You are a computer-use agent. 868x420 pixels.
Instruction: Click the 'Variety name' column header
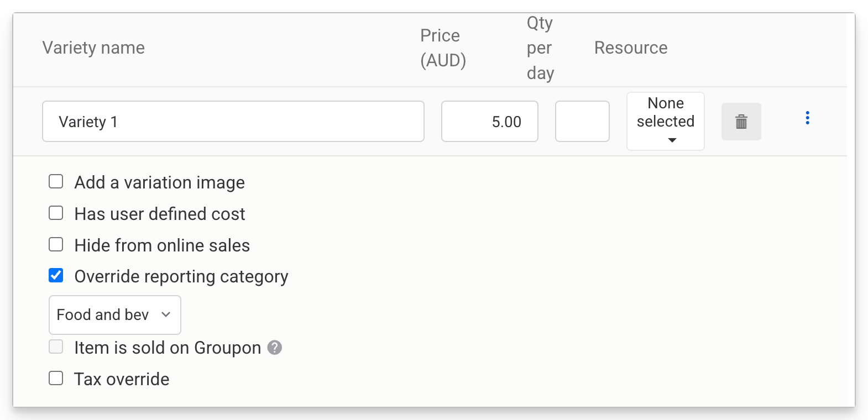[93, 48]
